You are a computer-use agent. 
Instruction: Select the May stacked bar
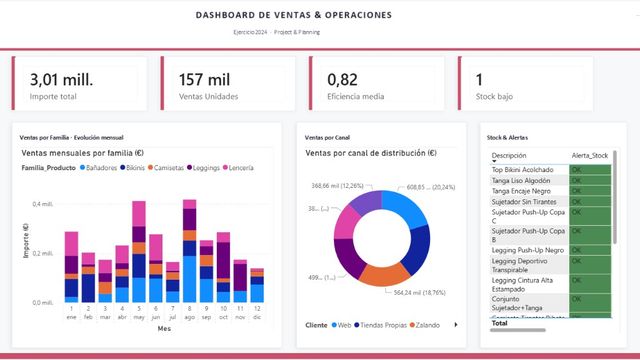pyautogui.click(x=139, y=251)
